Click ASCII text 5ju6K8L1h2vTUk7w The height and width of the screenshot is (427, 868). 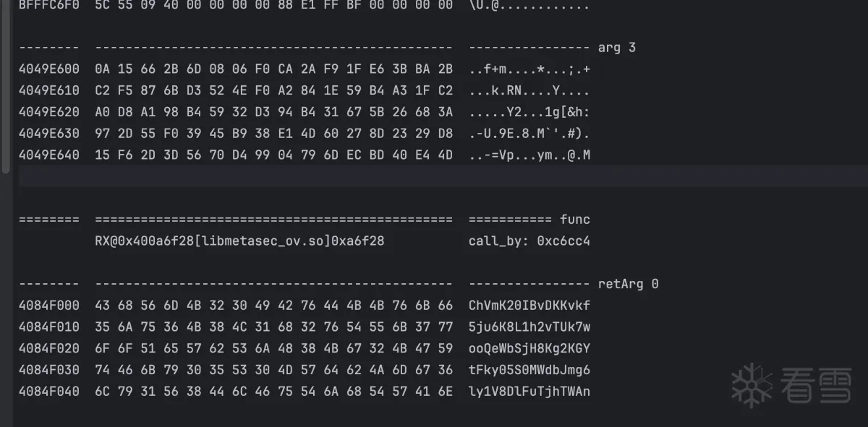point(529,327)
